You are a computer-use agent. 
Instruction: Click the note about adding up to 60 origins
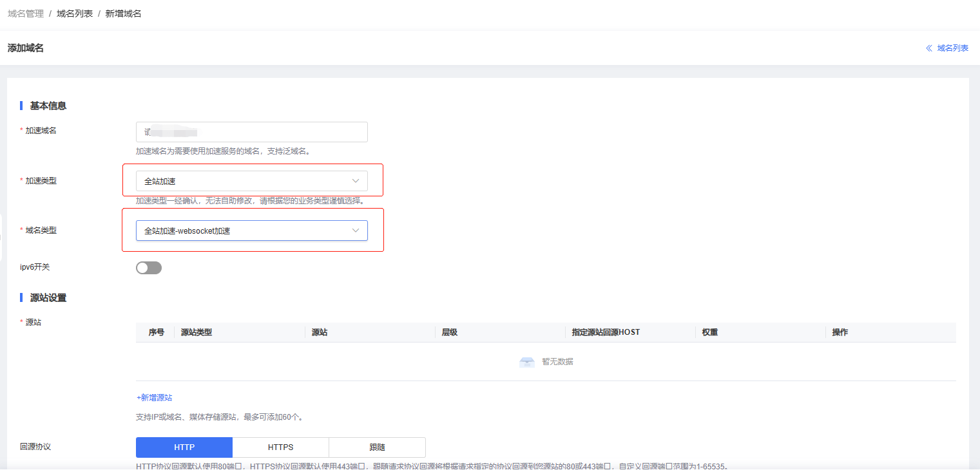220,417
